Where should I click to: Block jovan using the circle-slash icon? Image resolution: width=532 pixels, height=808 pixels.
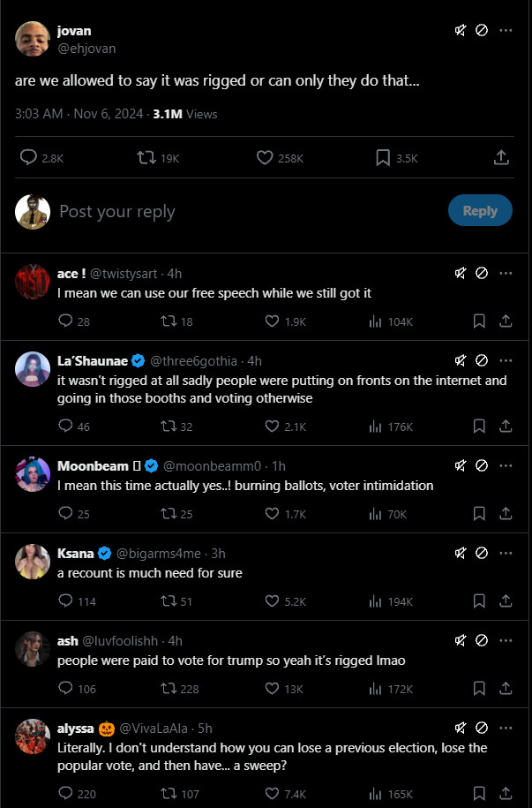pyautogui.click(x=482, y=30)
